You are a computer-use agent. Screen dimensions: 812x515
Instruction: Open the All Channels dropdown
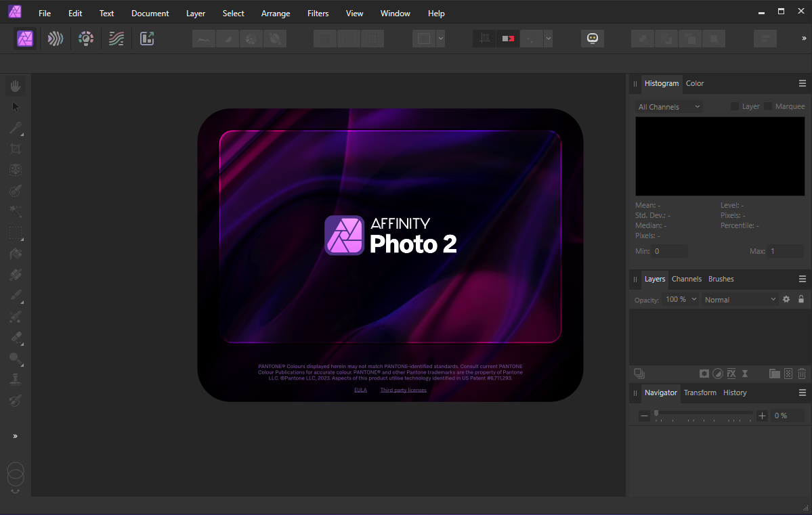point(668,107)
